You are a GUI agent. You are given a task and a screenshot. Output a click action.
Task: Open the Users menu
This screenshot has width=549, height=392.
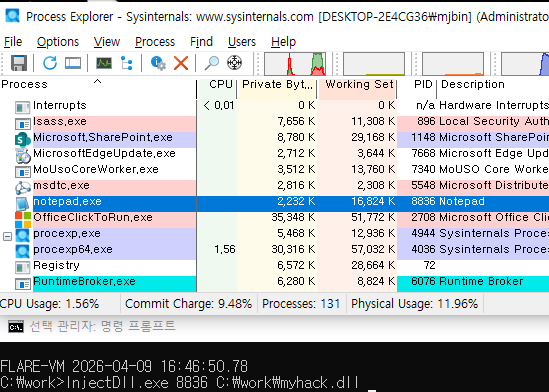[242, 42]
